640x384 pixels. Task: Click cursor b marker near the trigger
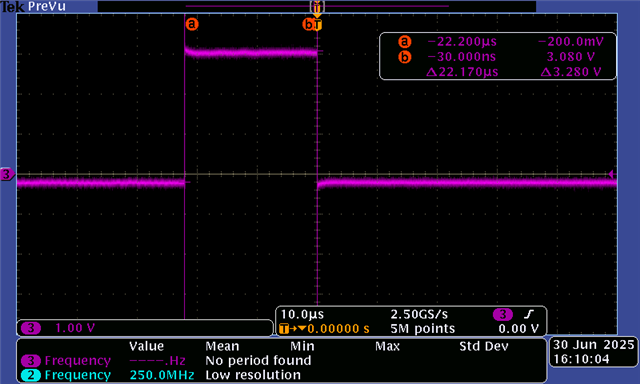(x=308, y=24)
